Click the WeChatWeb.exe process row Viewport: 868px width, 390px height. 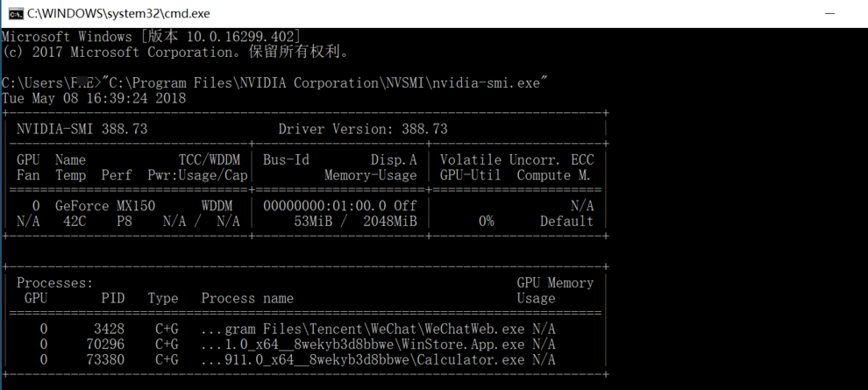point(363,329)
